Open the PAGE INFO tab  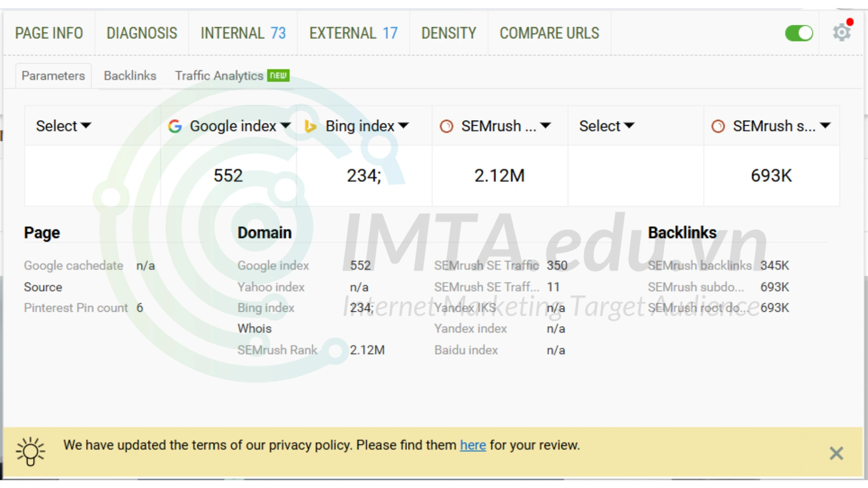coord(49,33)
